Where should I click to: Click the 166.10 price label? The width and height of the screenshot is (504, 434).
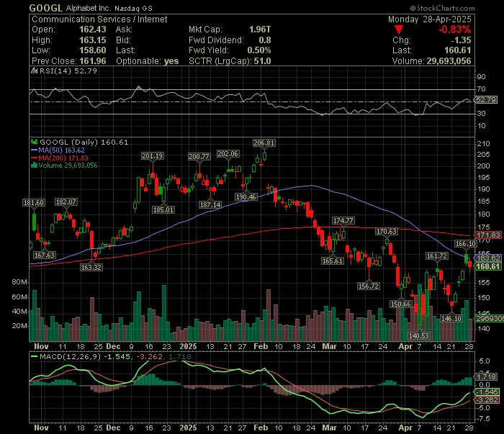coord(466,244)
